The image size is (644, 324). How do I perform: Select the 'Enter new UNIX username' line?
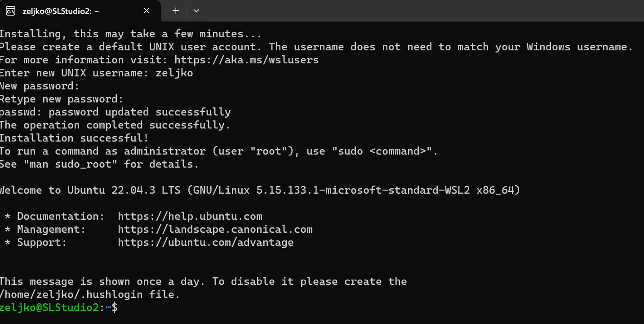[x=96, y=72]
